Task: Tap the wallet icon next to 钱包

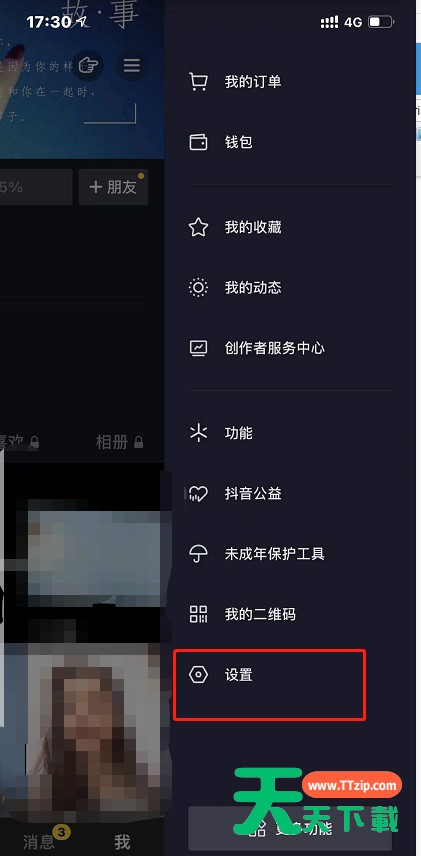Action: pyautogui.click(x=198, y=142)
